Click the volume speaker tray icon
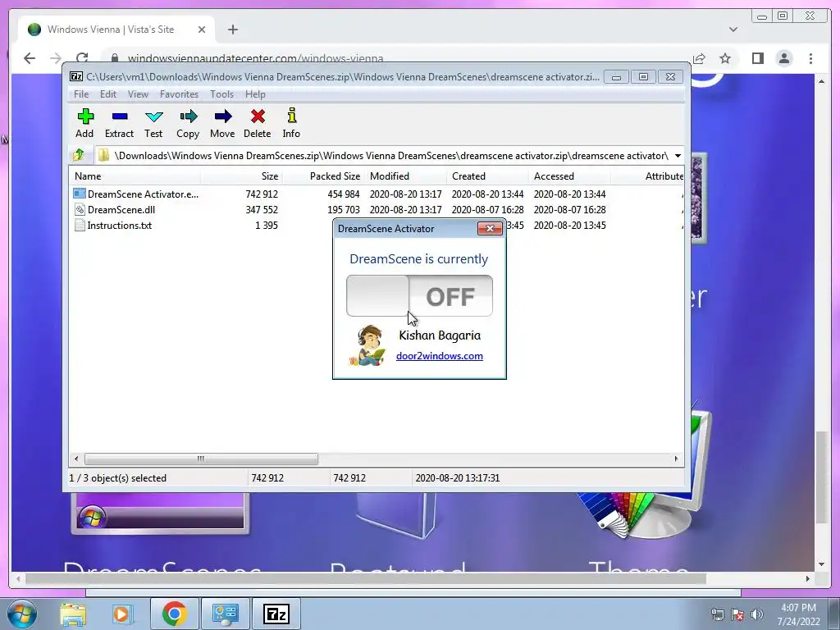840x630 pixels. [757, 614]
